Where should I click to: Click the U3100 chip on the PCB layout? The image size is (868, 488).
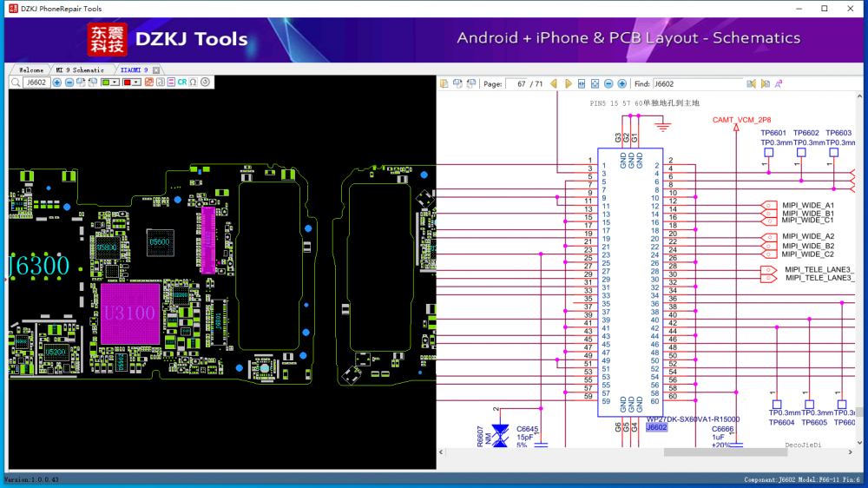pos(128,312)
